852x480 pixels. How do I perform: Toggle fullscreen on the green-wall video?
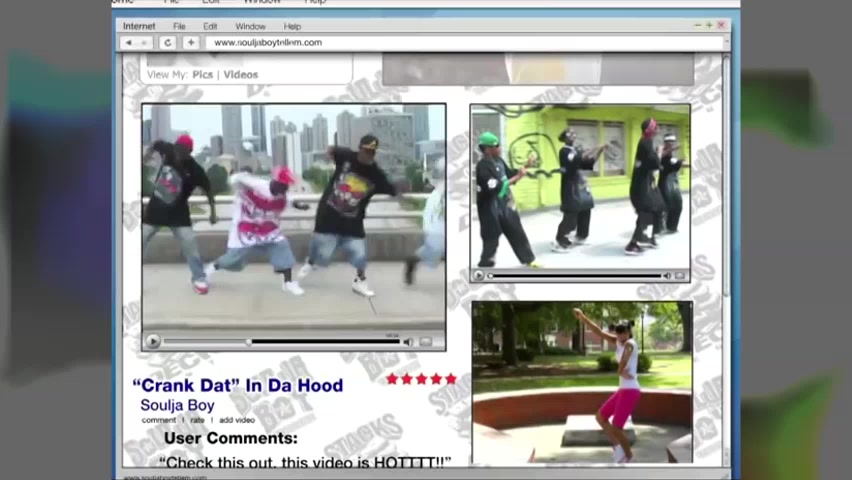pyautogui.click(x=680, y=276)
